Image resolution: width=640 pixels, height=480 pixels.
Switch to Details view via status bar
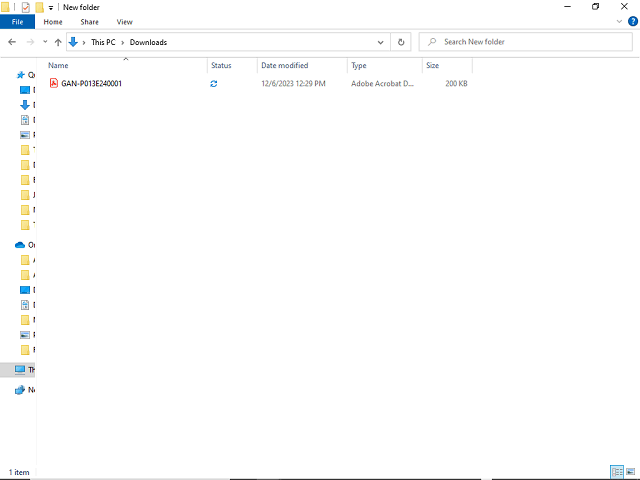click(617, 472)
